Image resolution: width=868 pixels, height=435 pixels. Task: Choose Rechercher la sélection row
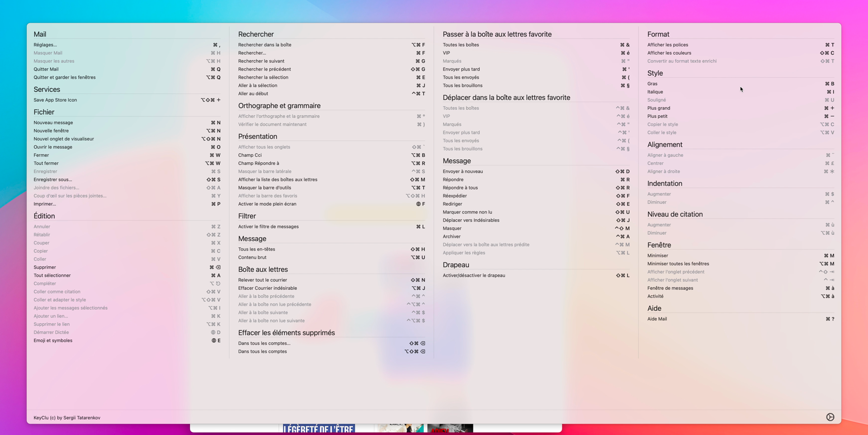pyautogui.click(x=332, y=77)
